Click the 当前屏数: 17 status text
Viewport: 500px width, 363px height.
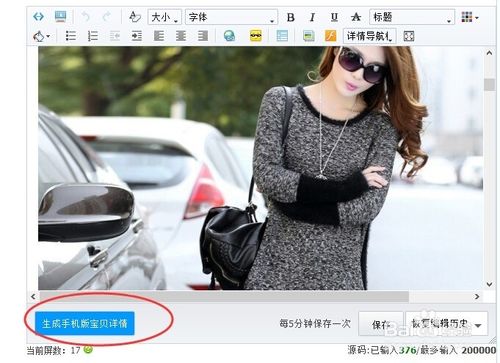(x=53, y=350)
